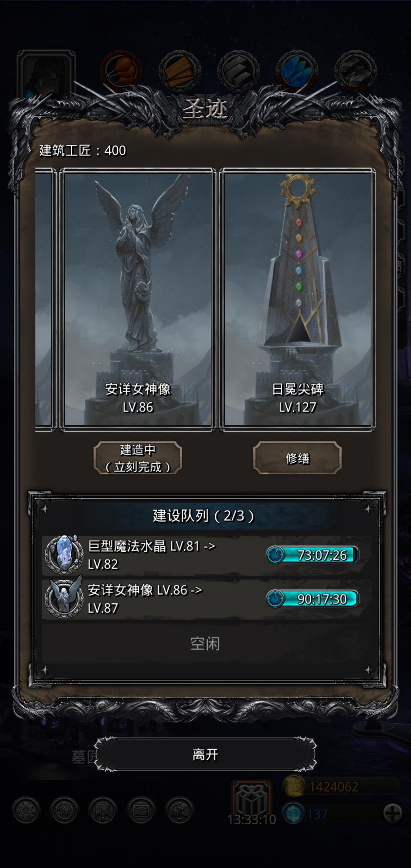Image resolution: width=411 pixels, height=868 pixels.
Task: Select the 日冕尖碑 LV.127 card
Action: [x=297, y=300]
